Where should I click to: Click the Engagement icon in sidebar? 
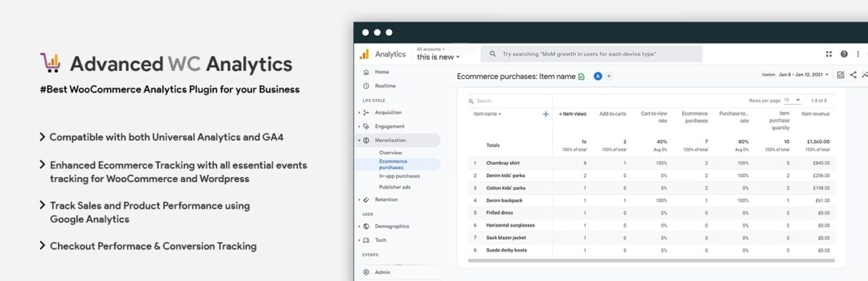pos(367,126)
